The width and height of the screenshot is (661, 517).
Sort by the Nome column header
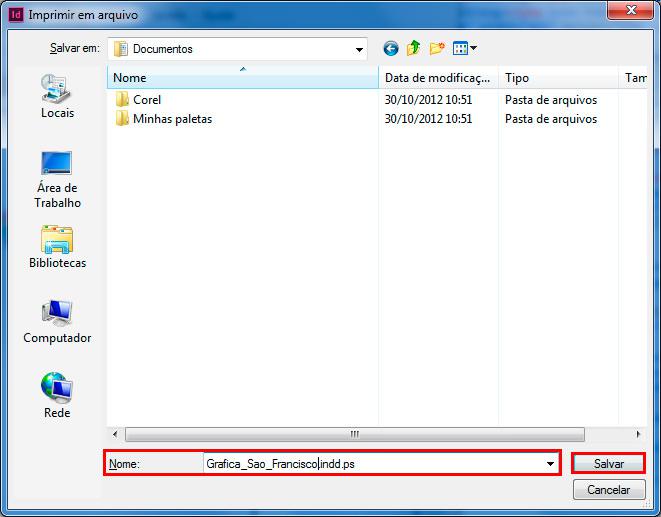(x=243, y=78)
